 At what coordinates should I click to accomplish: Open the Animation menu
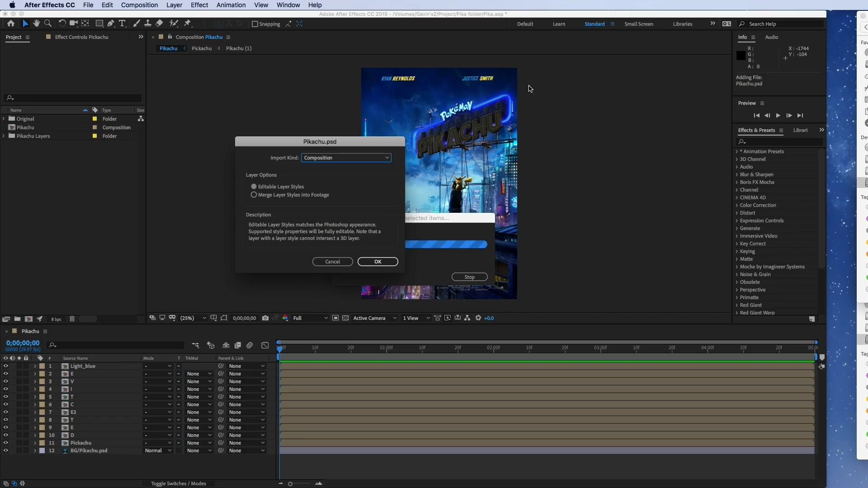point(231,5)
